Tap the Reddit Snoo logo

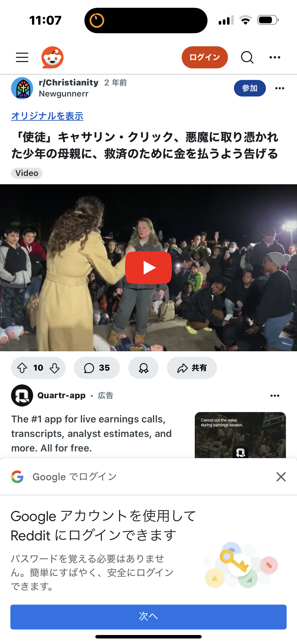[52, 57]
